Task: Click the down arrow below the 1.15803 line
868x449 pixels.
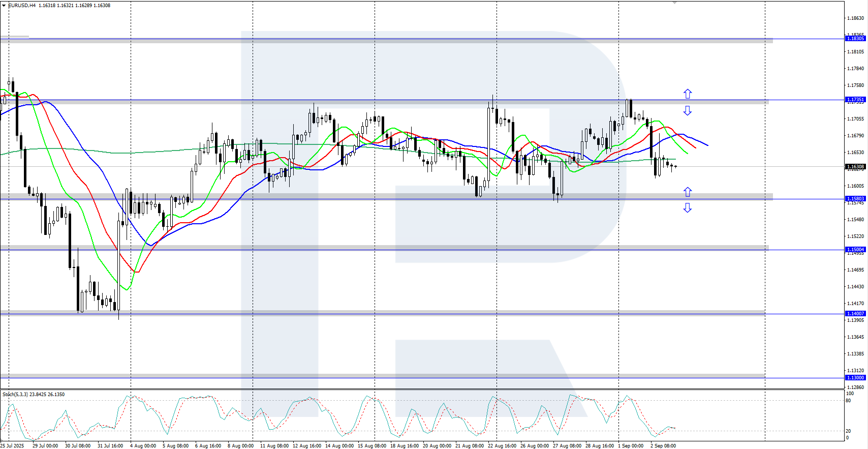Action: 687,207
